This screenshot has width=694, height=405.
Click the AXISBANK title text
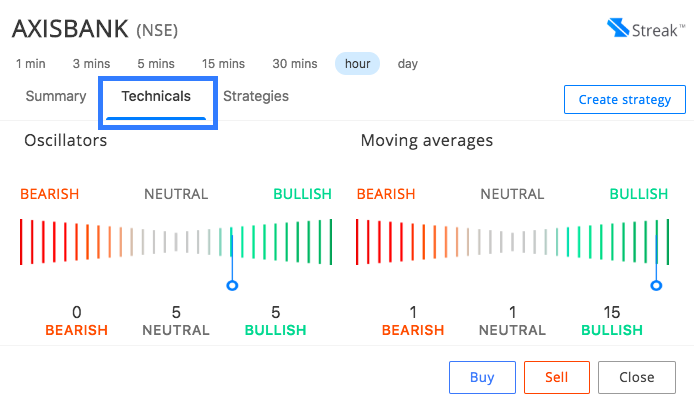[x=70, y=29]
